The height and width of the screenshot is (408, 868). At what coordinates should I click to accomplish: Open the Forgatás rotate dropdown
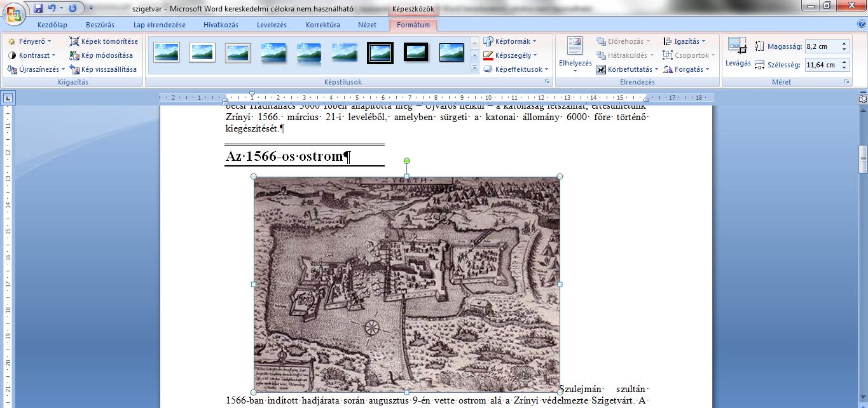687,69
